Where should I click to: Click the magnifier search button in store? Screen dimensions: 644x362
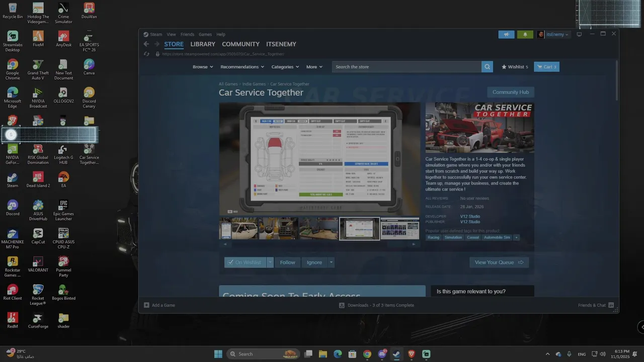point(487,67)
